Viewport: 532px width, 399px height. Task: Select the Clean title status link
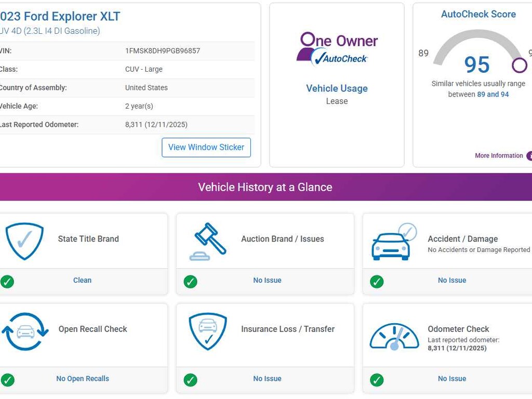(82, 281)
